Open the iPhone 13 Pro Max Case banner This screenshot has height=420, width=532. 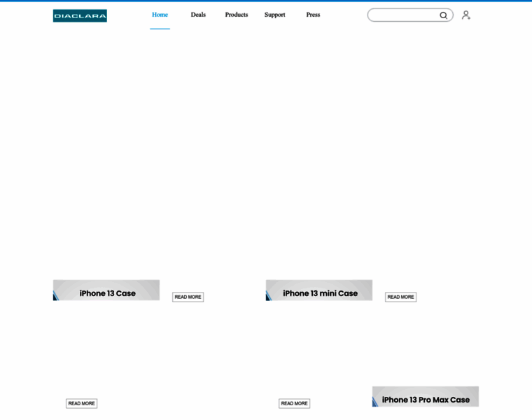(426, 397)
